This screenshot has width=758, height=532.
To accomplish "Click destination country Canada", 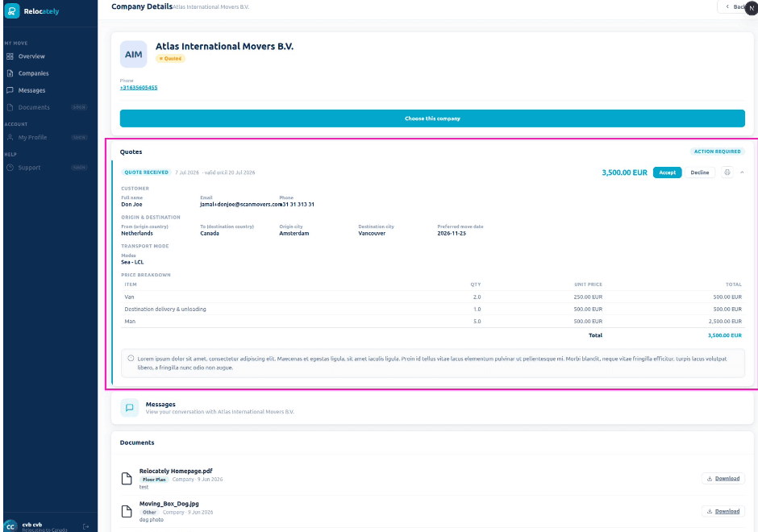I will tap(210, 234).
